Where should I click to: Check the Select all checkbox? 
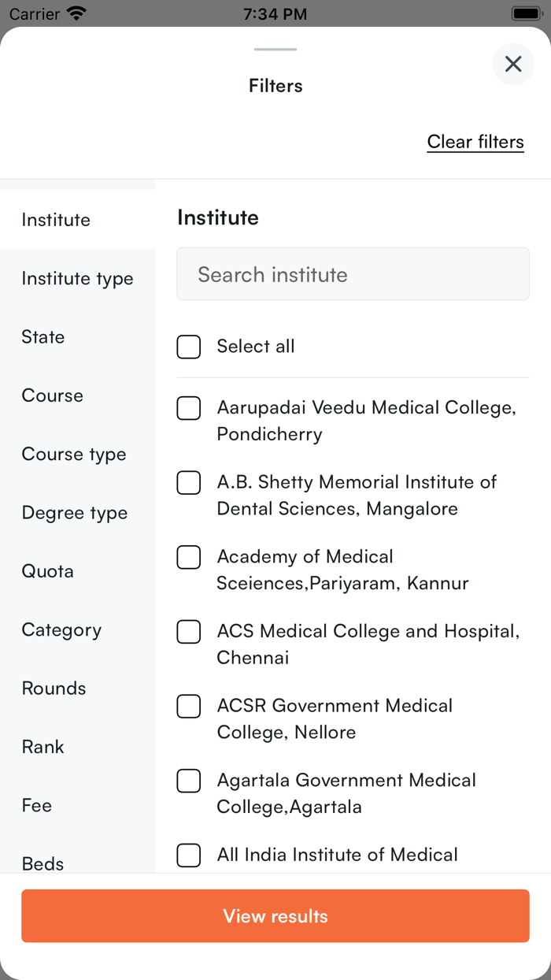point(189,347)
